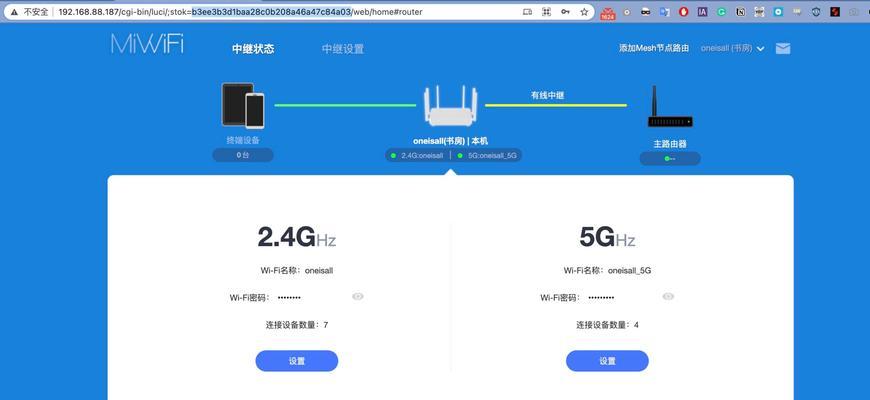
Task: Click the 设置 button under 2.4GHz
Action: pyautogui.click(x=297, y=361)
